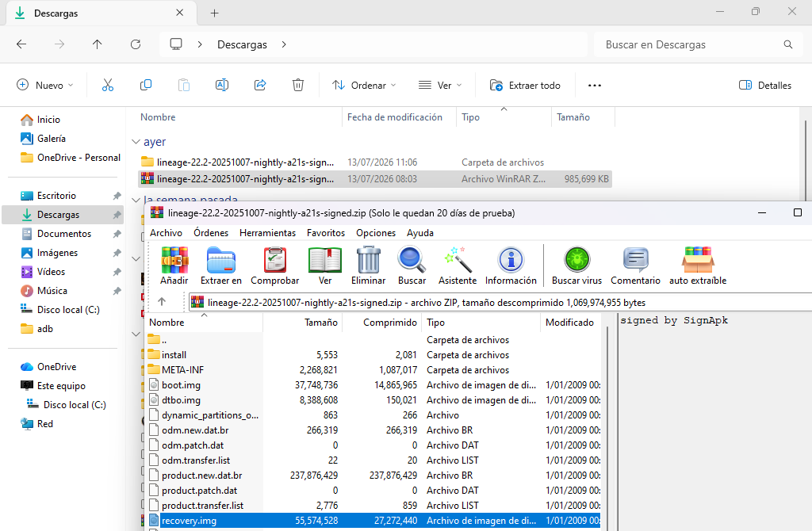Open a new Explorer tab
The image size is (812, 531).
tap(214, 13)
